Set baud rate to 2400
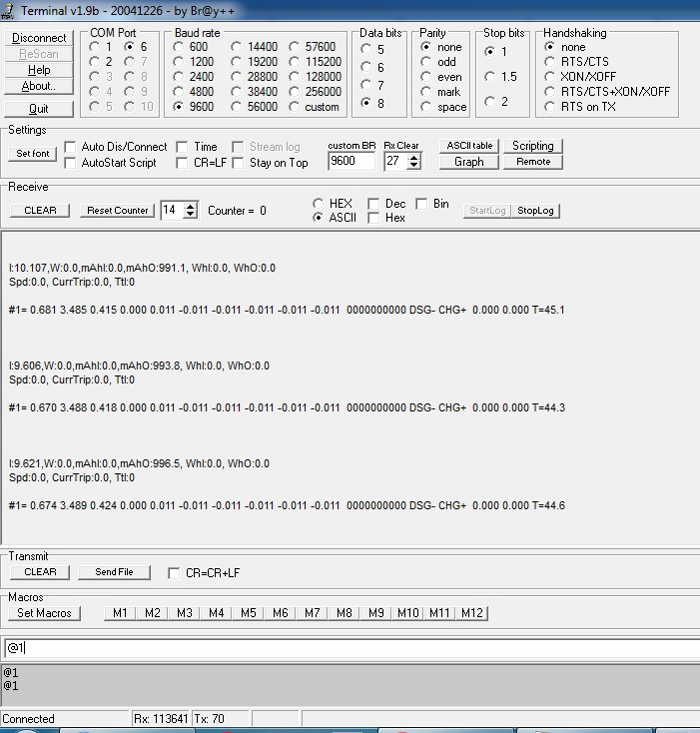The image size is (700, 733). 178,77
